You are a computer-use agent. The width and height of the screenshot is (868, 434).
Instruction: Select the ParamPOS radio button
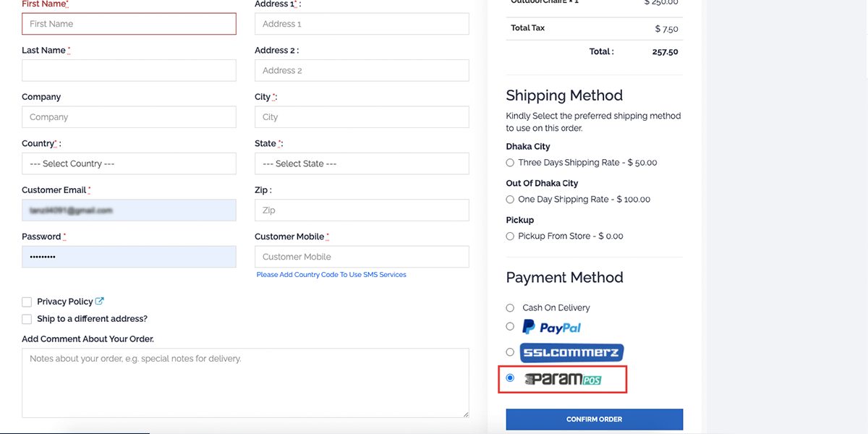510,378
